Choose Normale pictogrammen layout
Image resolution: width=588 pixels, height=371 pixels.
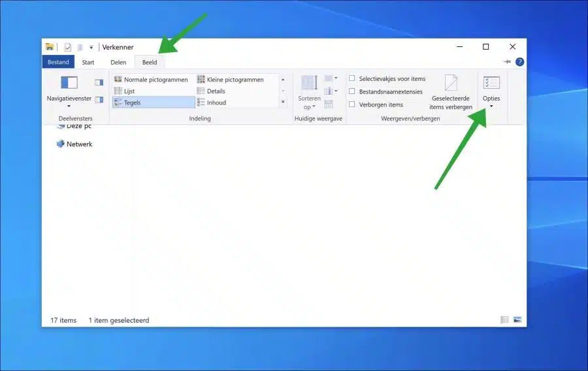[151, 80]
